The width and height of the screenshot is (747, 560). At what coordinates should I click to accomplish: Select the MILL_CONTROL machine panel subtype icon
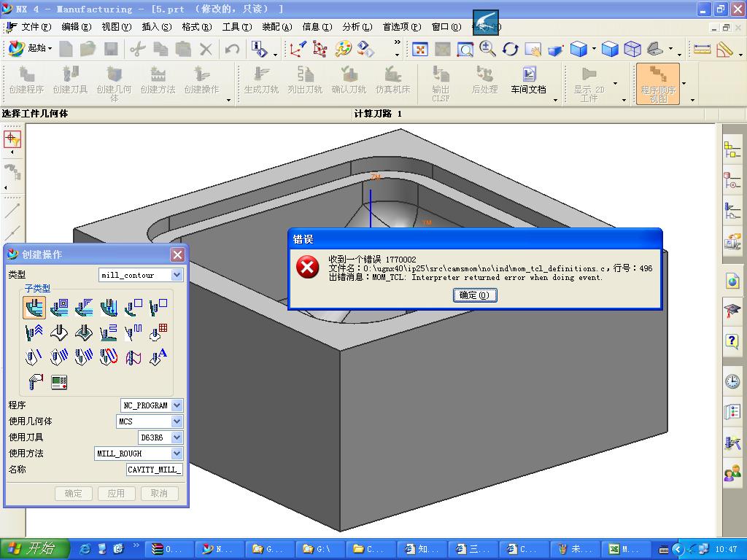59,382
